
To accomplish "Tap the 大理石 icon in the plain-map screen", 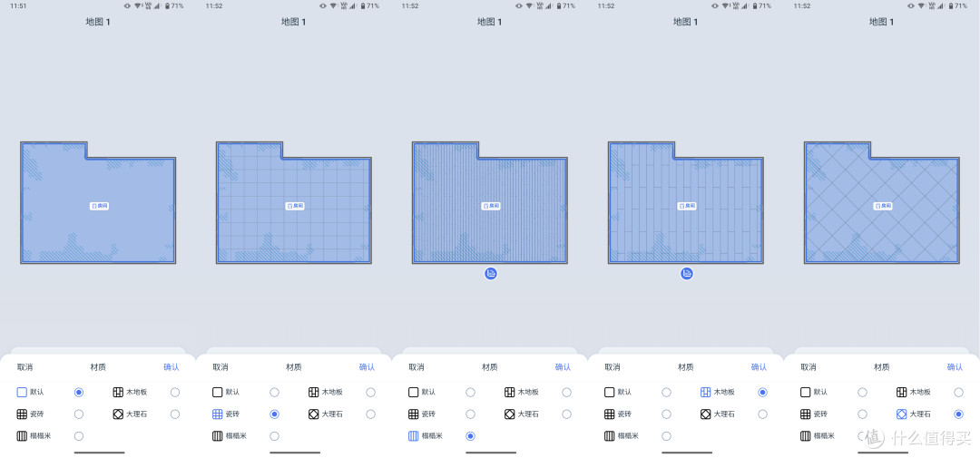I will (118, 414).
